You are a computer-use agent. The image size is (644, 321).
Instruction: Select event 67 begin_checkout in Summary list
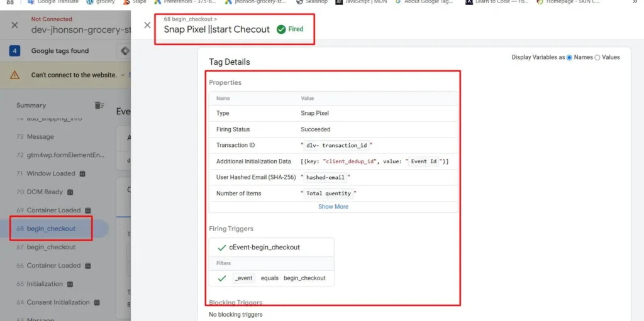[51, 247]
